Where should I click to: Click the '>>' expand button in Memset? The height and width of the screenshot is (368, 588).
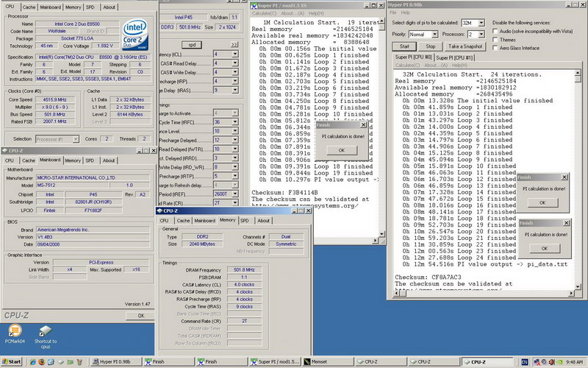[234, 45]
